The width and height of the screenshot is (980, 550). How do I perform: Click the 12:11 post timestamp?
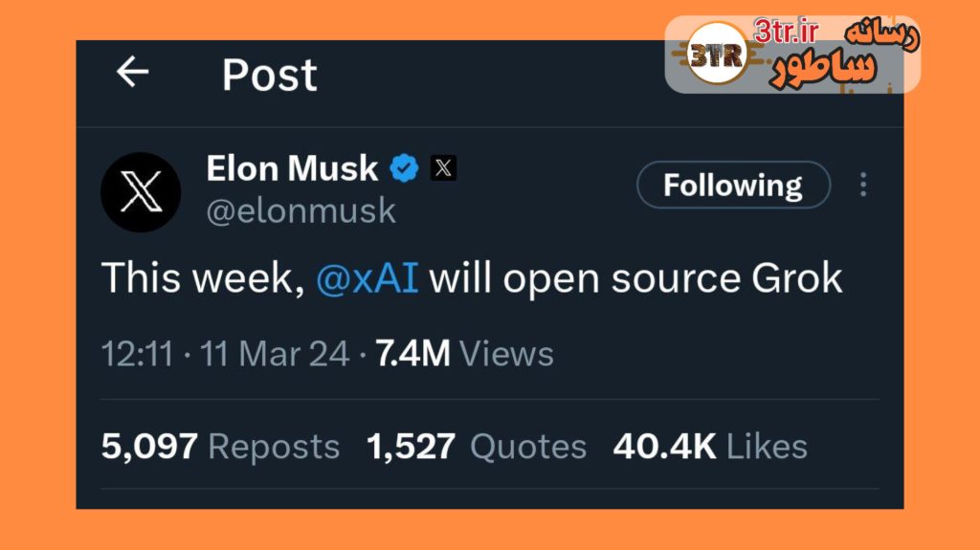(x=138, y=354)
